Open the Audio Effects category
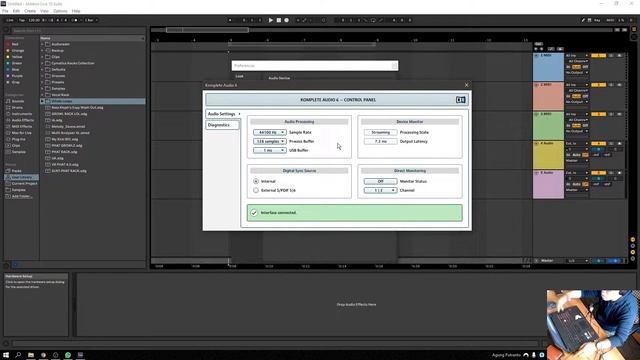 click(22, 120)
